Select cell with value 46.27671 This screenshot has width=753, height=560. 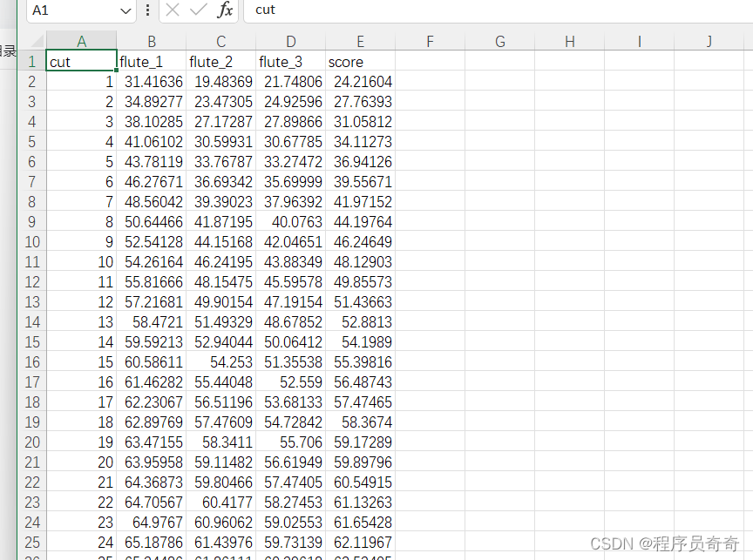pyautogui.click(x=152, y=181)
